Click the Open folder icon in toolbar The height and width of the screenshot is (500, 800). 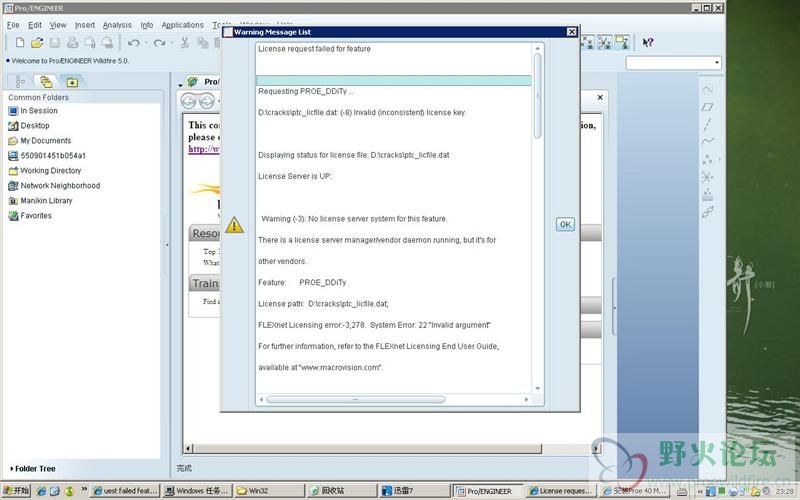(x=37, y=43)
